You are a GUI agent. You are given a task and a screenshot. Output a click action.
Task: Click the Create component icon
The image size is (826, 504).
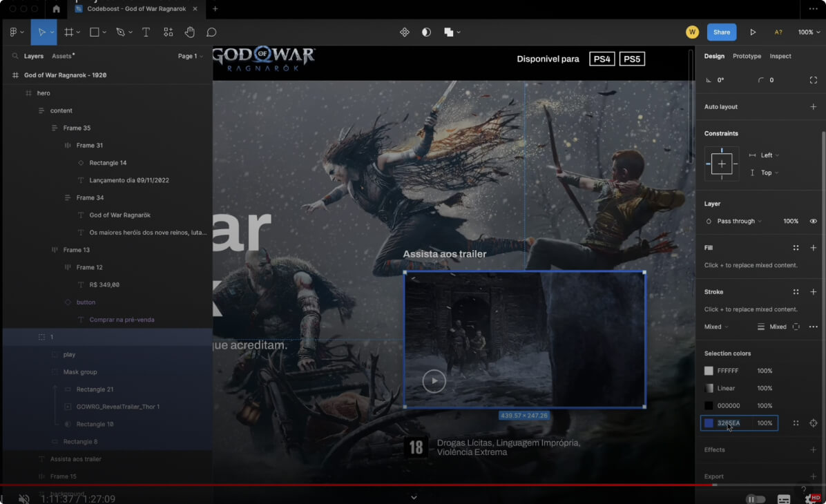[405, 32]
